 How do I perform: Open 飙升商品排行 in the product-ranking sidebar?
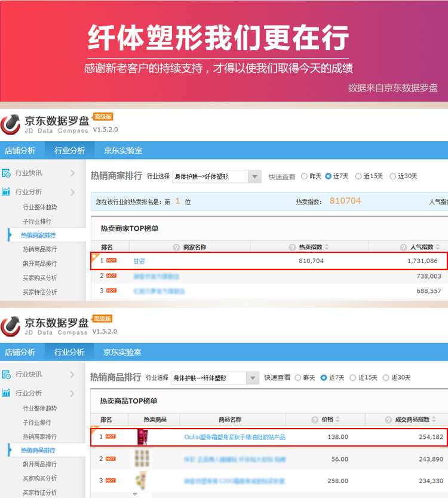(x=39, y=464)
